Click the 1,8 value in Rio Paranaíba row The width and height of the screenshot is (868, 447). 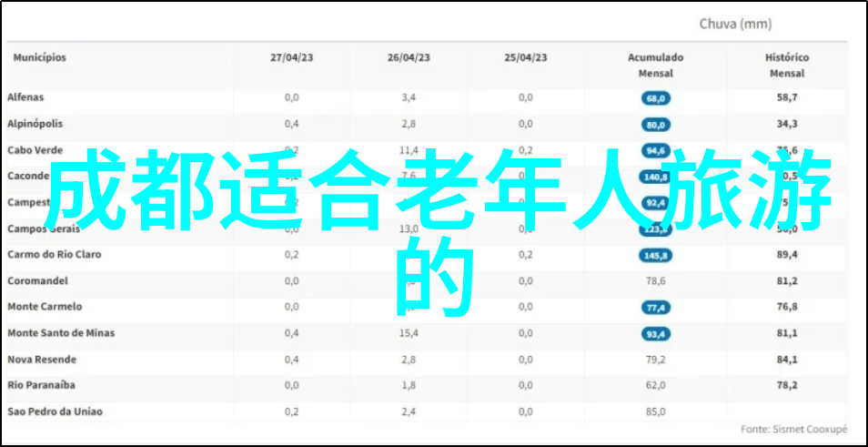[409, 385]
